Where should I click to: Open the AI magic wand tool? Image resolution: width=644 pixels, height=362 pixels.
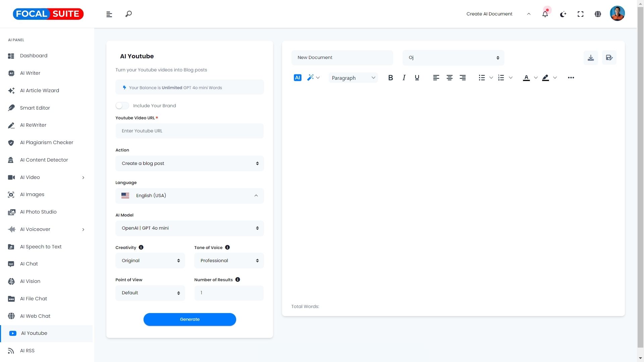311,78
